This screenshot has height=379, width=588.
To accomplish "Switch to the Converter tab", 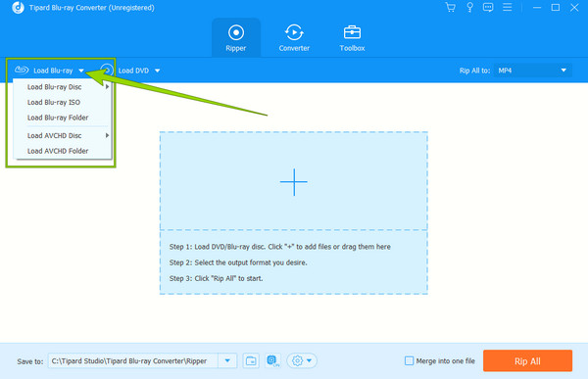I will coord(294,37).
